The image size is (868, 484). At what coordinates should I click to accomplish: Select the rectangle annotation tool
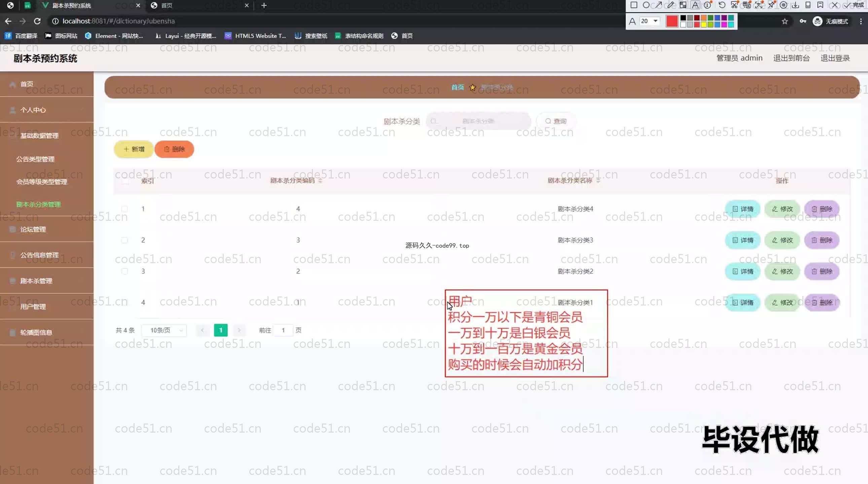point(634,5)
